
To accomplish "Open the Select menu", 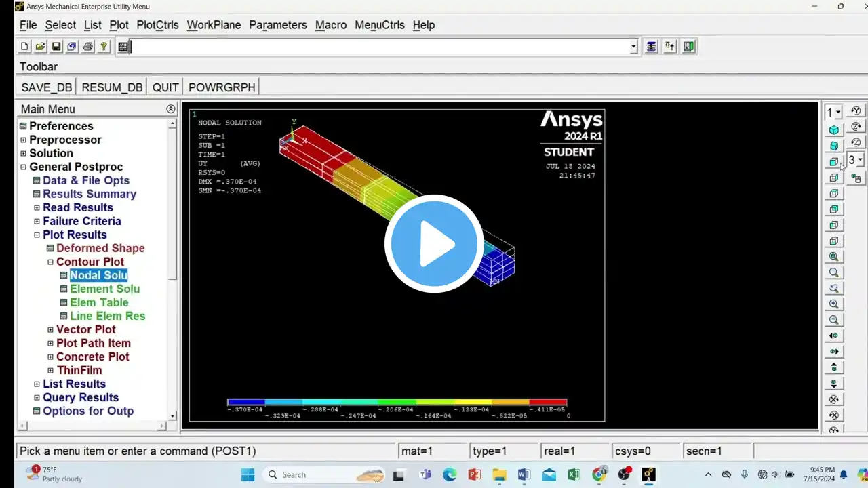I will tap(60, 25).
